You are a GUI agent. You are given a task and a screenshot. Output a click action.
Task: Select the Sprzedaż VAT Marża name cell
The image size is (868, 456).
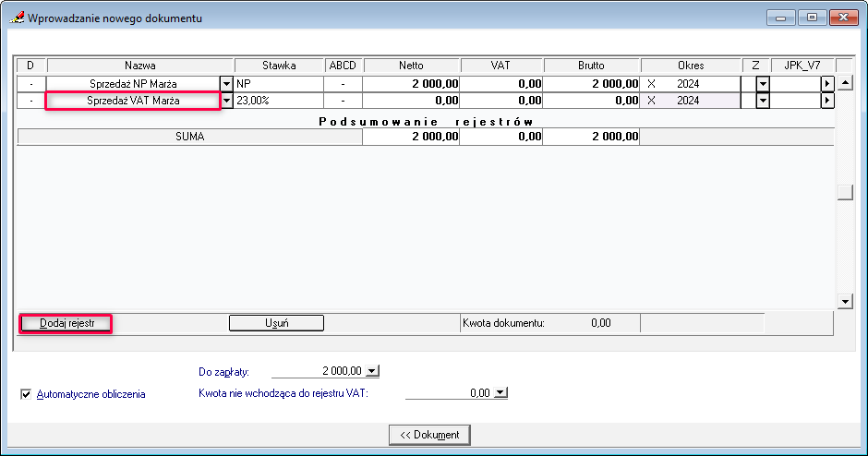point(133,101)
